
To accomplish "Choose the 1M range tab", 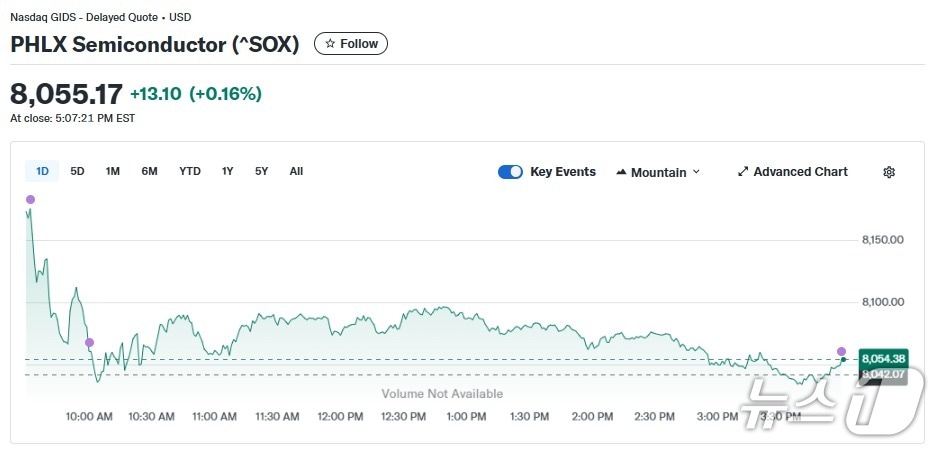I will tap(113, 171).
